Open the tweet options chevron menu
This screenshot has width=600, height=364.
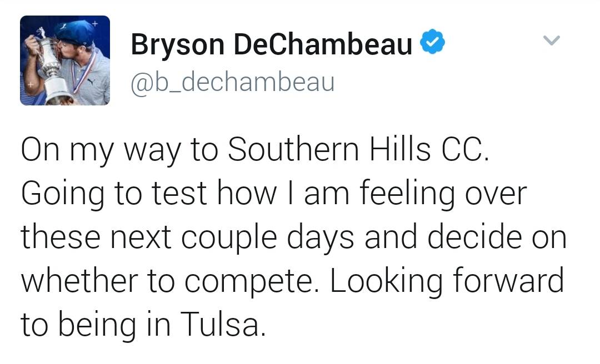[552, 40]
